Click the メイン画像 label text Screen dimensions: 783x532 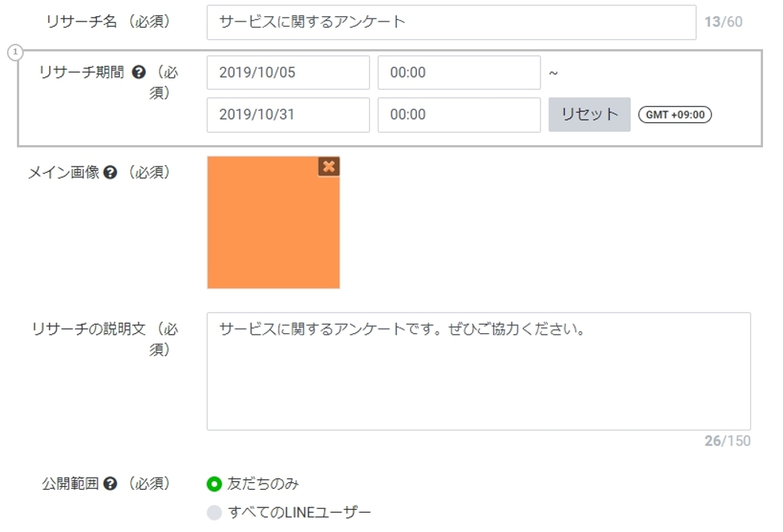coord(64,173)
